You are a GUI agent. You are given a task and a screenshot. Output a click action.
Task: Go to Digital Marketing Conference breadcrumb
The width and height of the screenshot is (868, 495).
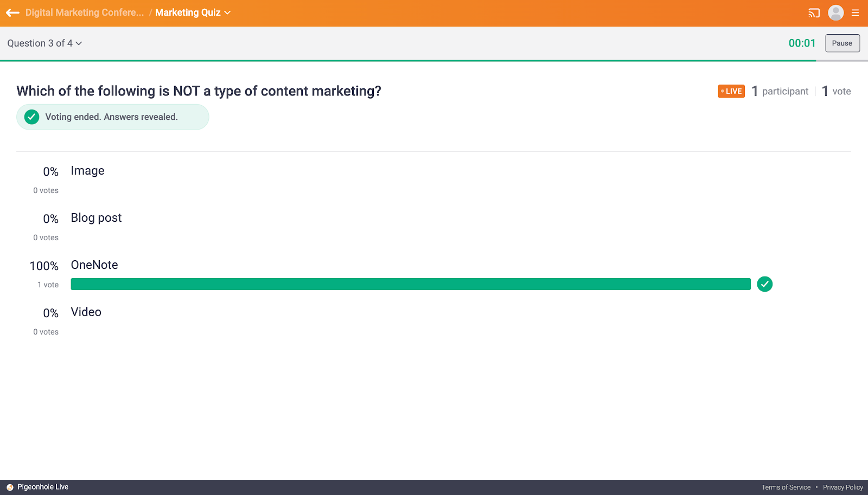85,12
